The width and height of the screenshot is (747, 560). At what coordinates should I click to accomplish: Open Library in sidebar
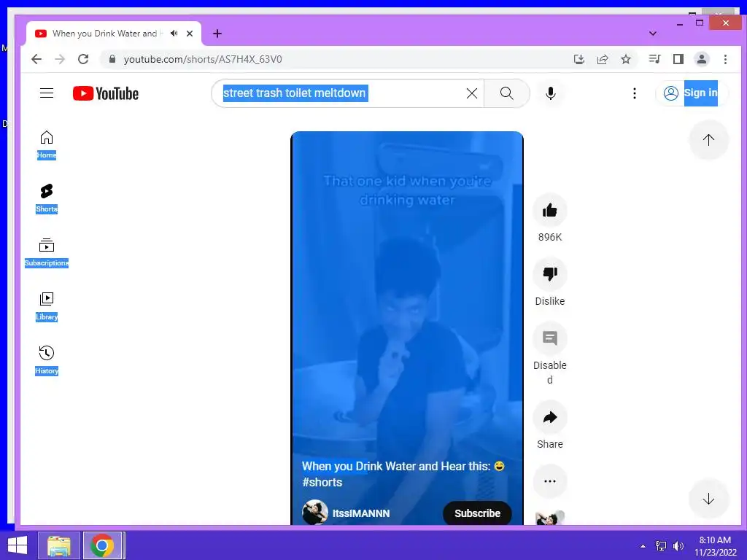click(x=46, y=307)
